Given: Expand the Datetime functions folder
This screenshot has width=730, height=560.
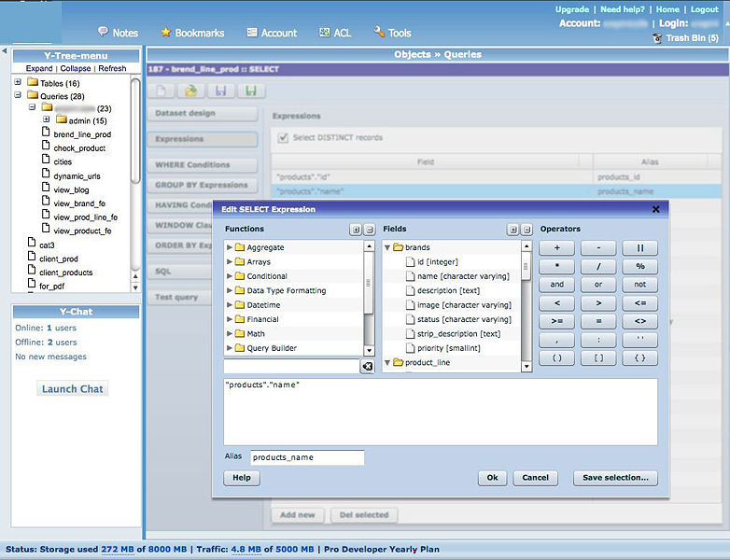Looking at the screenshot, I should (230, 305).
